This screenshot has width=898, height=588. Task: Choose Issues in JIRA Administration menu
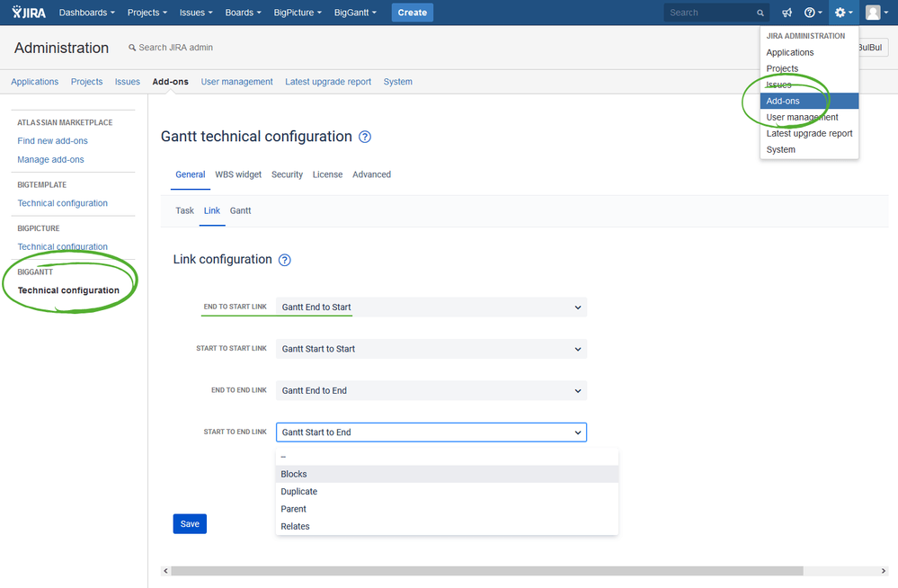click(x=809, y=85)
